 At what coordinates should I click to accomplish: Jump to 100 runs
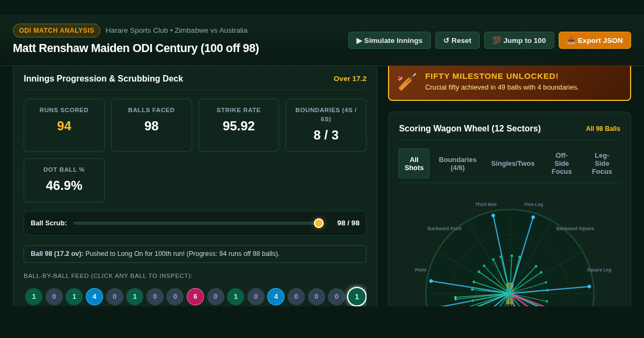(519, 40)
